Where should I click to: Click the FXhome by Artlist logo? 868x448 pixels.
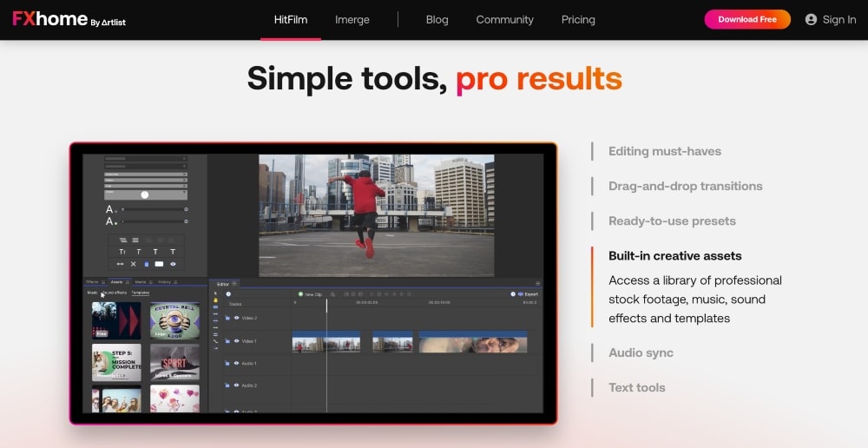coord(69,19)
